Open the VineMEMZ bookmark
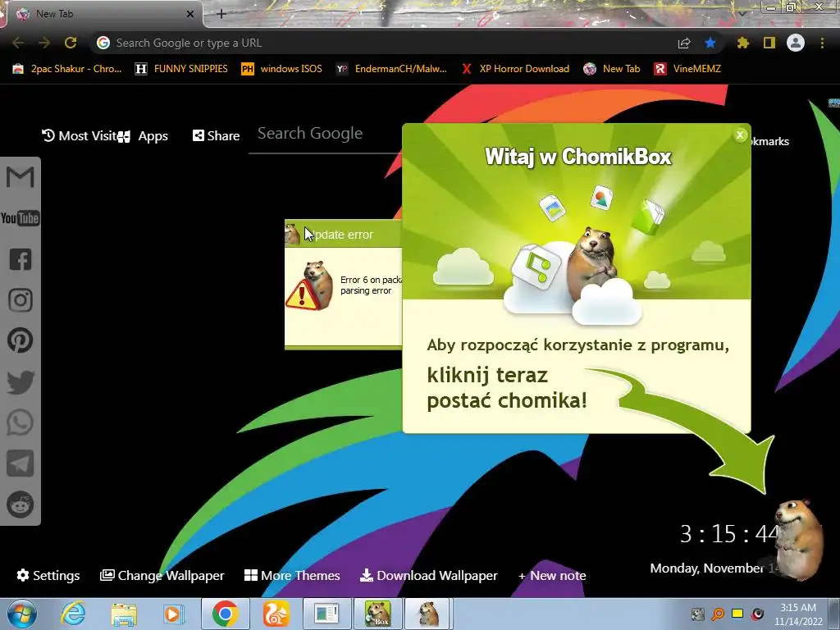The height and width of the screenshot is (630, 840). point(688,69)
